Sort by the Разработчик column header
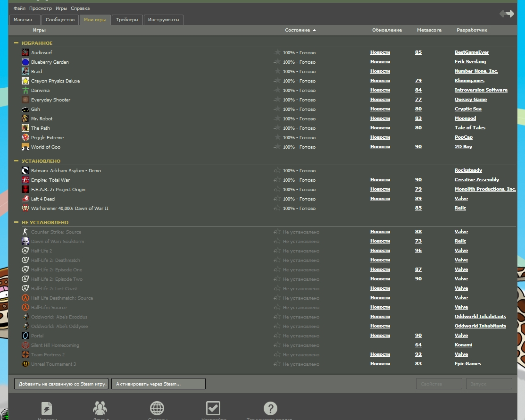525x420 pixels. tap(472, 30)
